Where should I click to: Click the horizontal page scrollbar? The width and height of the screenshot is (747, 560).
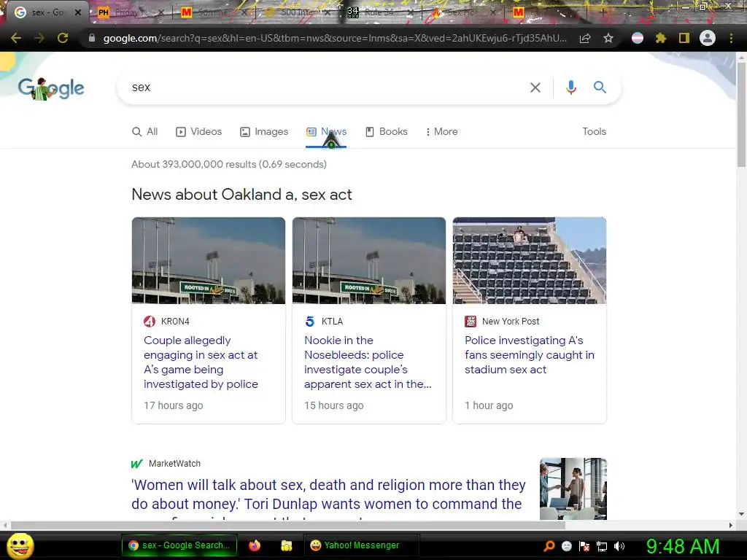pyautogui.click(x=287, y=525)
